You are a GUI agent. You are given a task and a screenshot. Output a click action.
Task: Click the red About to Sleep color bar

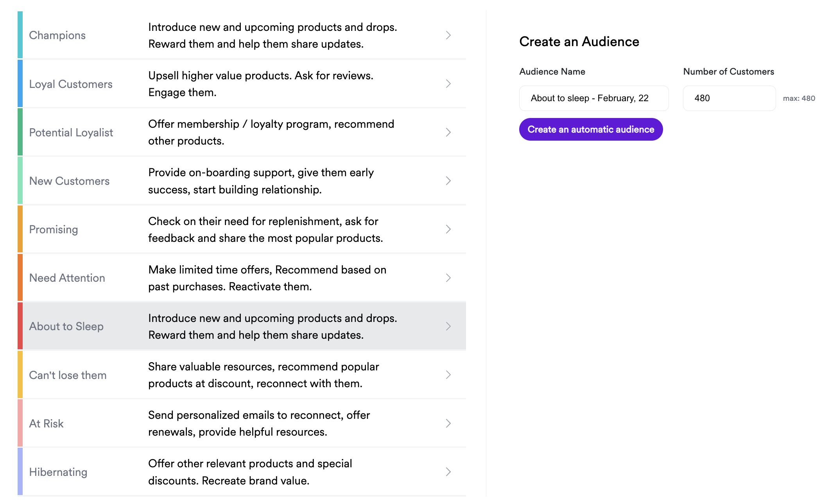point(20,326)
